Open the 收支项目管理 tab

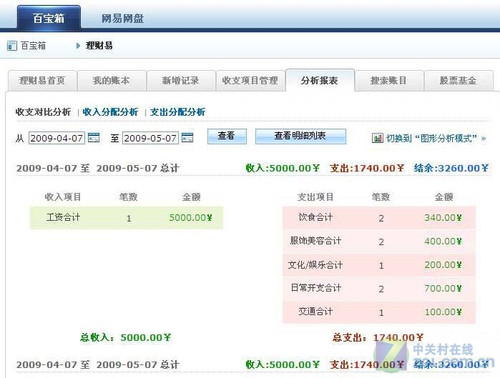250,80
